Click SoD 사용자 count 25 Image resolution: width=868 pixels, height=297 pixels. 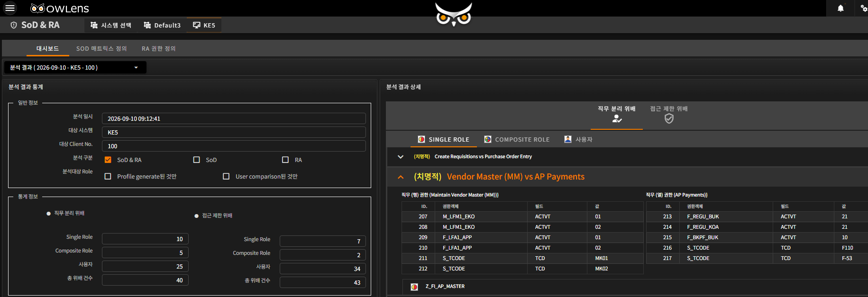[x=145, y=266]
